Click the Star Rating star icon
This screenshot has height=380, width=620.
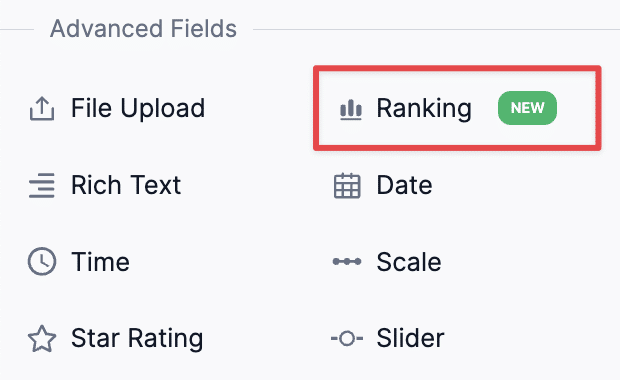[x=42, y=338]
